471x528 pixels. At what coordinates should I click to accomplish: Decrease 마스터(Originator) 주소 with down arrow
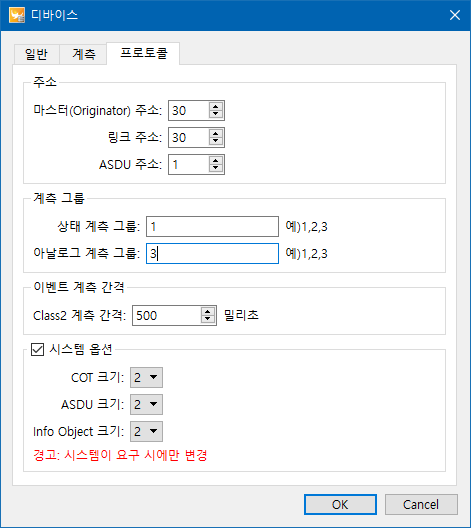tap(216, 114)
